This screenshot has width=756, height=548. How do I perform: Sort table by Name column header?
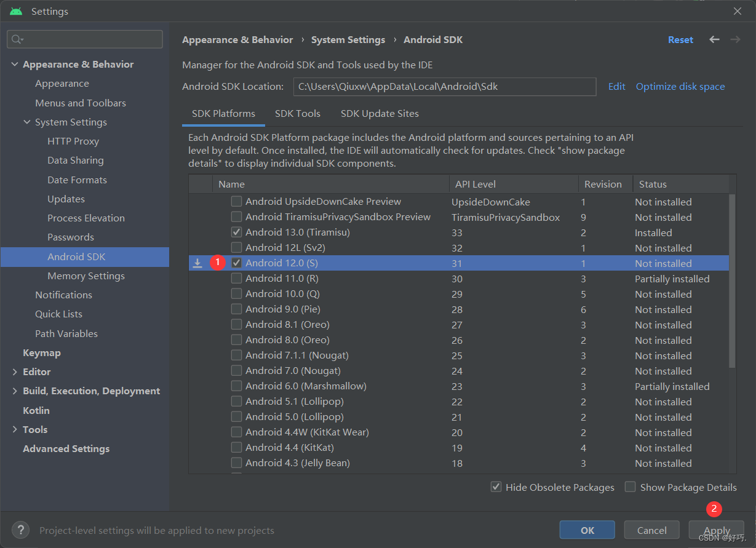point(331,184)
